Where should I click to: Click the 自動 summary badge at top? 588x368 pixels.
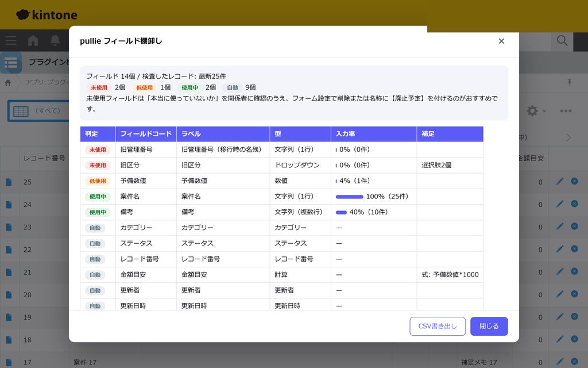coord(233,88)
